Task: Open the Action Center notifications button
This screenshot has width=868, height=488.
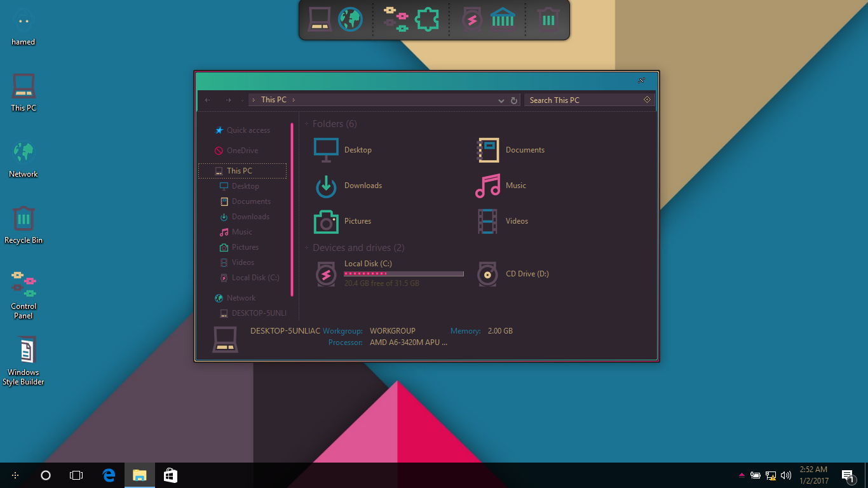Action: tap(847, 475)
